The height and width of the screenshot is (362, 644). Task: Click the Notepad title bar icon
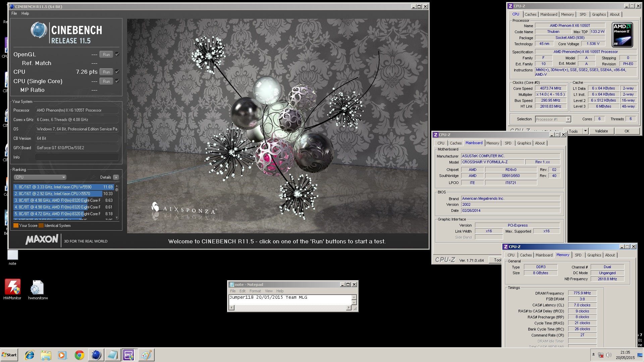231,285
